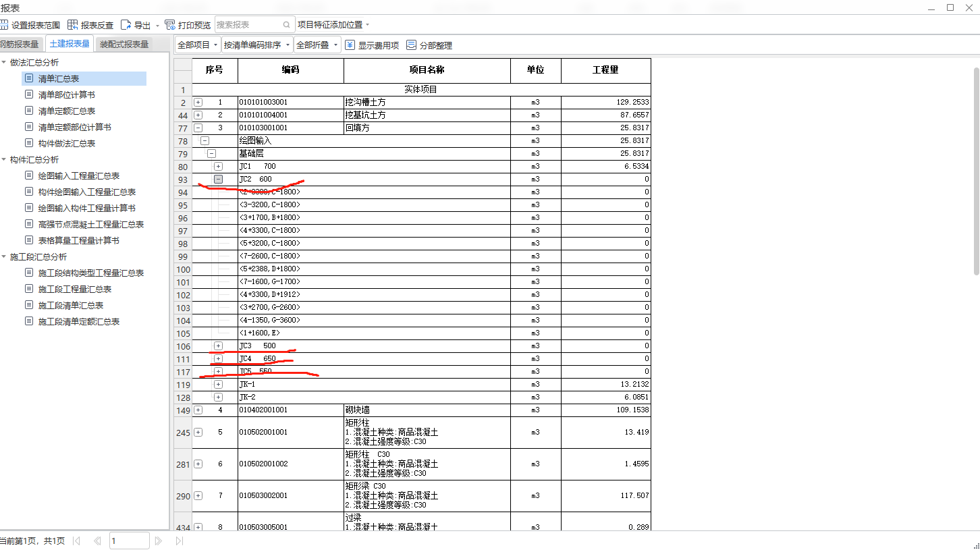The width and height of the screenshot is (980, 550).
Task: Open the 导出 dropdown arrow
Action: [x=157, y=26]
